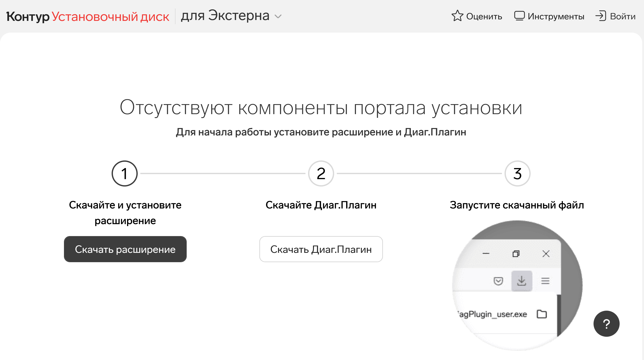Click the login arrow icon beside Войти

(x=600, y=16)
